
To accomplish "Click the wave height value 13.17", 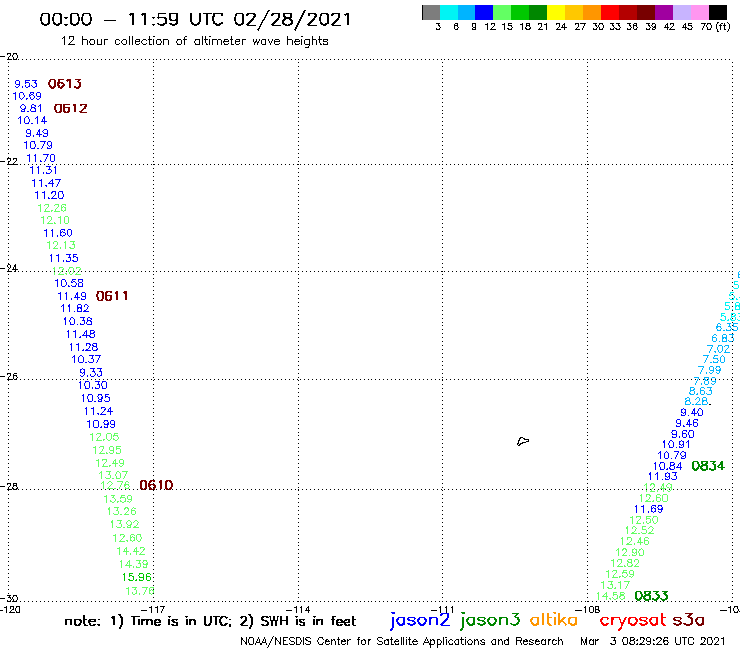I will (x=615, y=585).
